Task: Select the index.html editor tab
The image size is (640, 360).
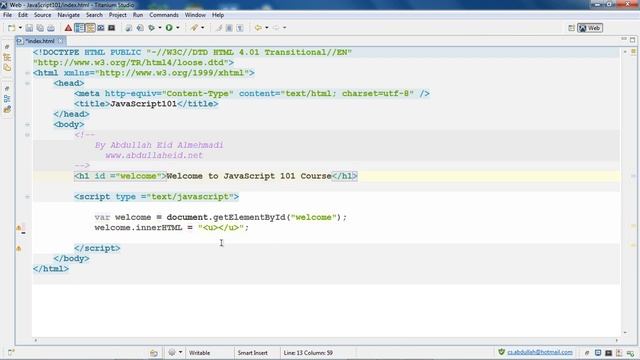Action: tap(40, 41)
